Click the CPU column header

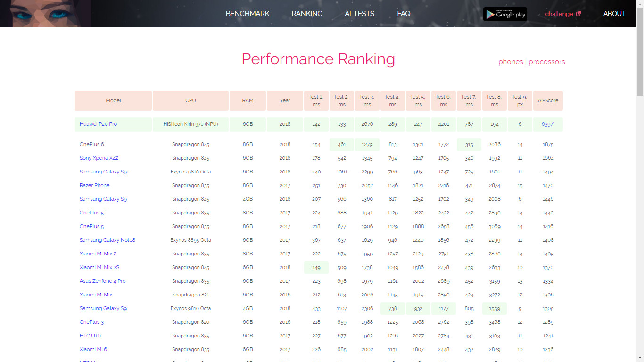point(190,101)
